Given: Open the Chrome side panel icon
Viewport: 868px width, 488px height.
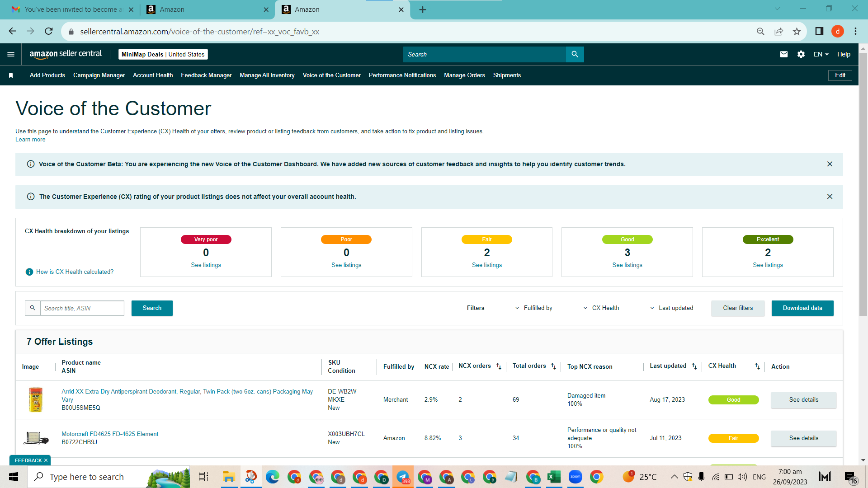Looking at the screenshot, I should pyautogui.click(x=819, y=31).
